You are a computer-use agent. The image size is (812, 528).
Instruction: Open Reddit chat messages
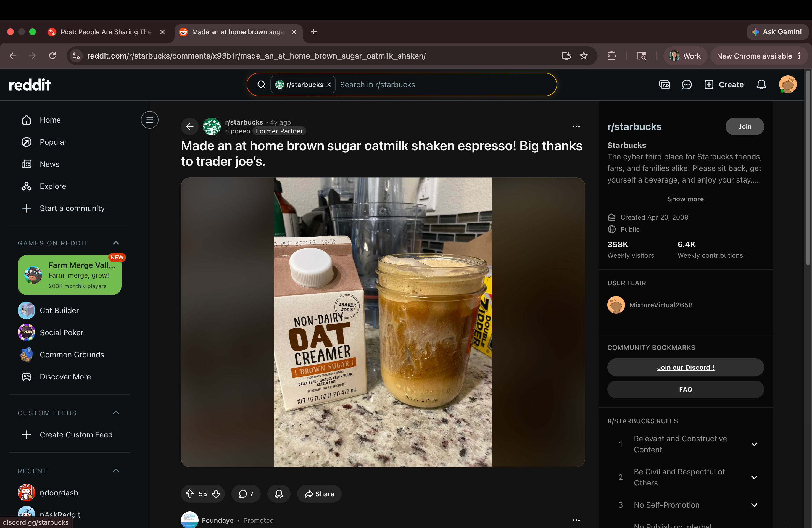tap(686, 85)
